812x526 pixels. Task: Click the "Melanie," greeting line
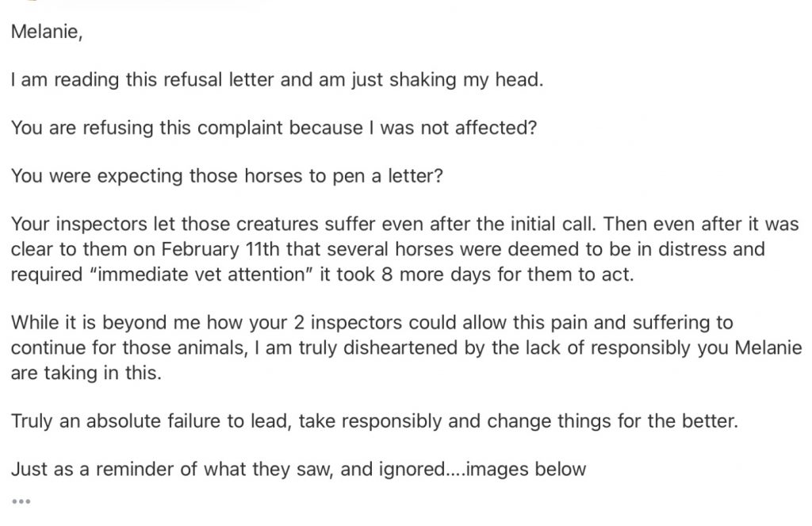[x=47, y=33]
